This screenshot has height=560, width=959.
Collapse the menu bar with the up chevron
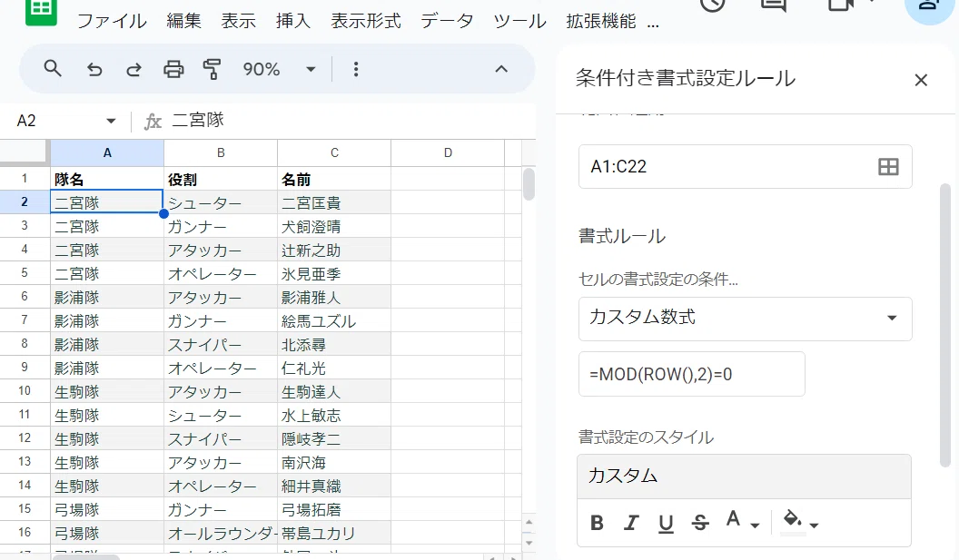coord(501,69)
